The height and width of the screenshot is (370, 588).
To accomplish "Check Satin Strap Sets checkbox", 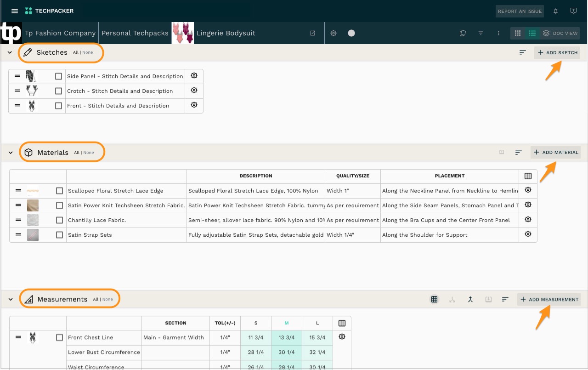I will click(59, 235).
